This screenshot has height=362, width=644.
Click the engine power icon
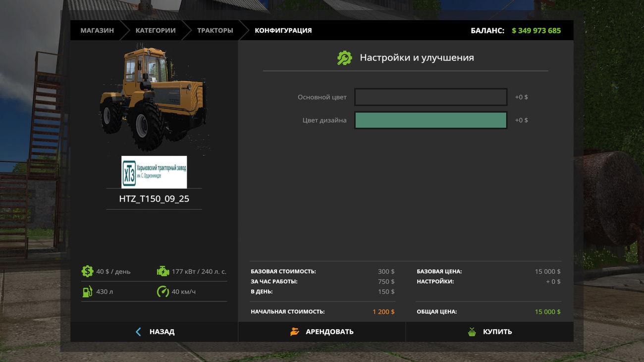(163, 271)
